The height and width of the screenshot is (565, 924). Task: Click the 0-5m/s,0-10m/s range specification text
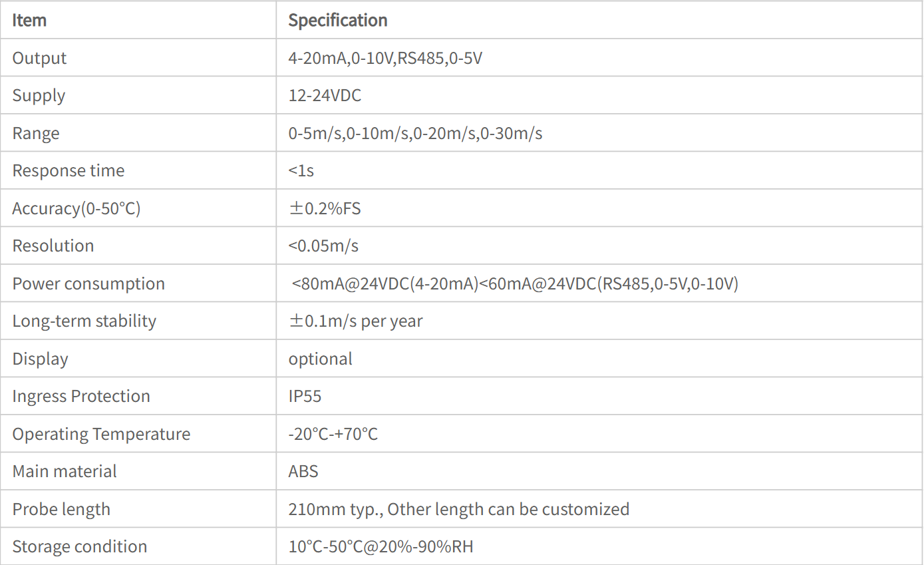pyautogui.click(x=415, y=133)
